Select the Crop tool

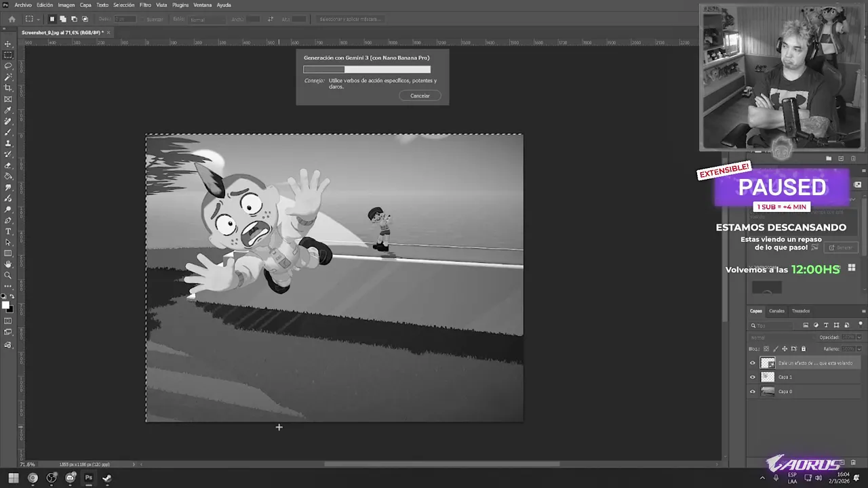point(8,88)
